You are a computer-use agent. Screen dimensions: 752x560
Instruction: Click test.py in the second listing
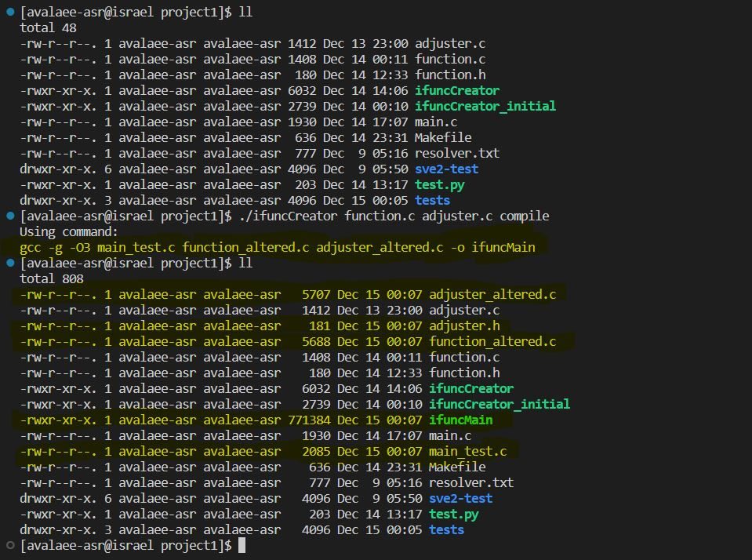coord(454,515)
